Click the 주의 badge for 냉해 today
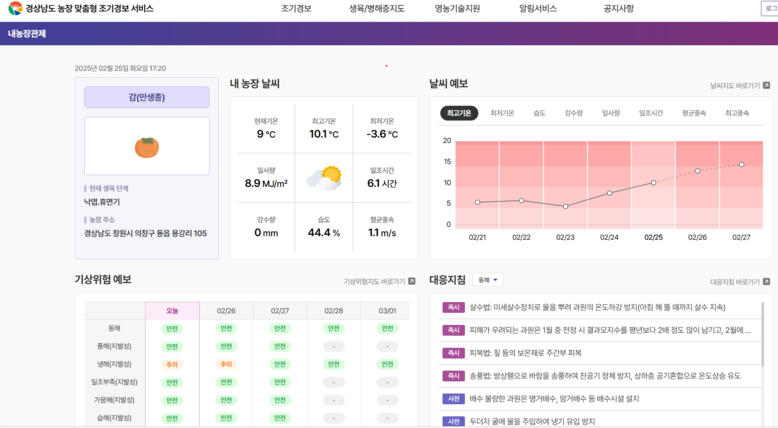This screenshot has width=778, height=428. click(x=172, y=364)
